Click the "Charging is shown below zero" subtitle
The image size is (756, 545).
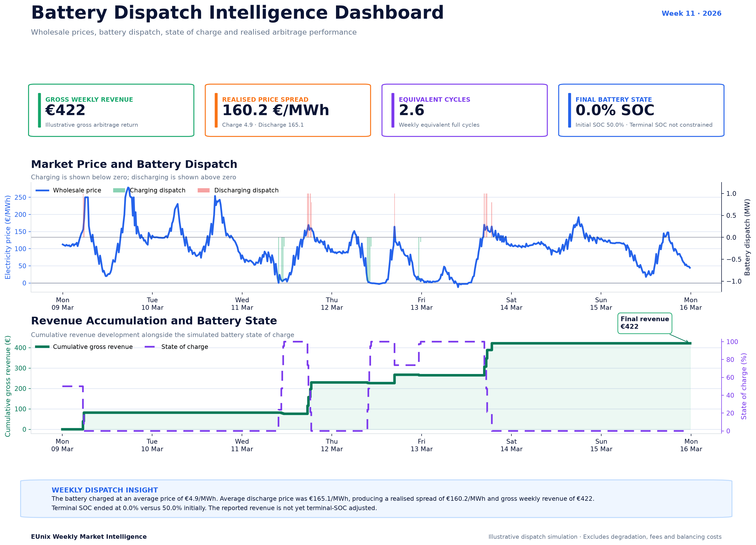(133, 177)
